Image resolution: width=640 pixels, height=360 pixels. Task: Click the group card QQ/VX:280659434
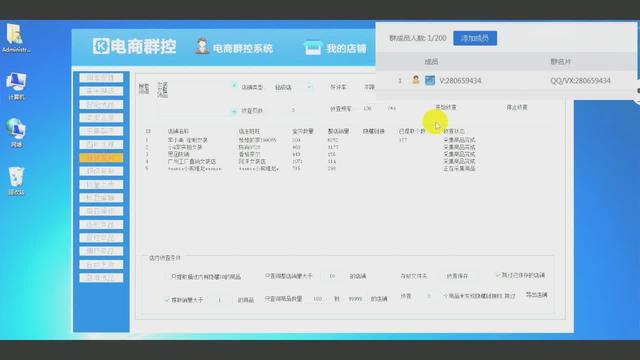tap(580, 80)
